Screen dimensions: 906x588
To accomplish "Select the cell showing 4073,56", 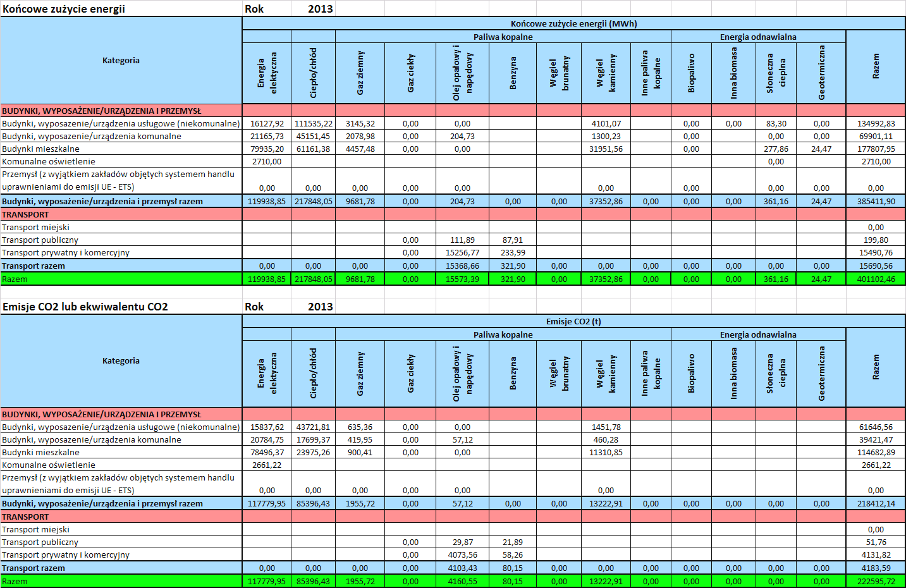I will coord(462,554).
